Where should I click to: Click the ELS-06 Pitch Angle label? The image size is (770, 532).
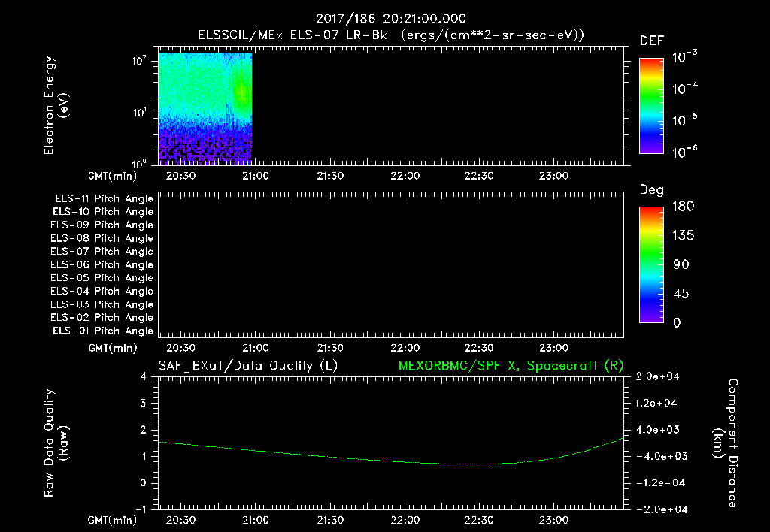[x=102, y=264]
